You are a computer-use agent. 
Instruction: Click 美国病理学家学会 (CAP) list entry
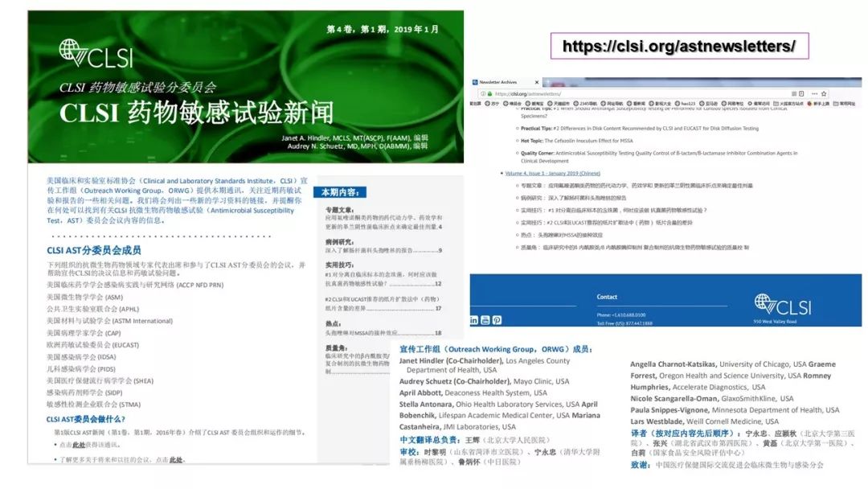(x=84, y=333)
